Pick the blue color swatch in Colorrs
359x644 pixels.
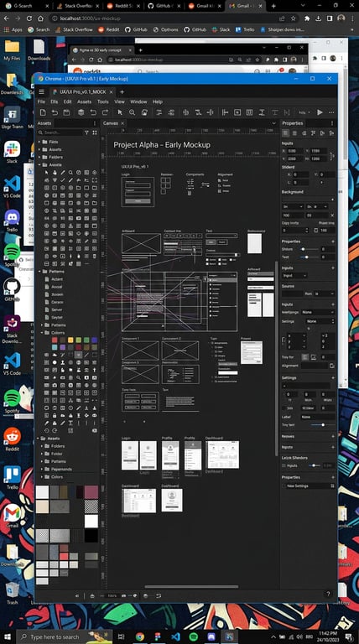click(95, 340)
